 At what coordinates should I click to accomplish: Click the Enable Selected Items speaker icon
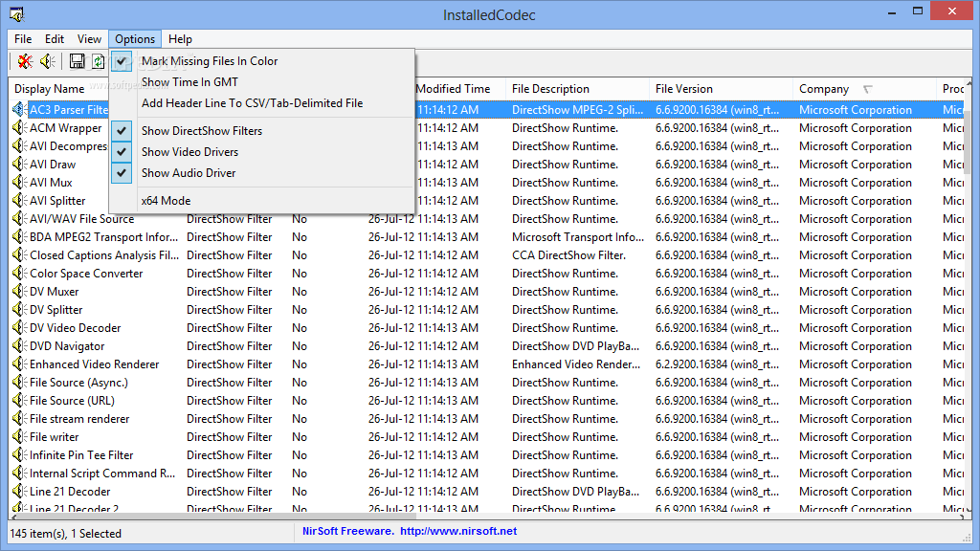pyautogui.click(x=48, y=60)
